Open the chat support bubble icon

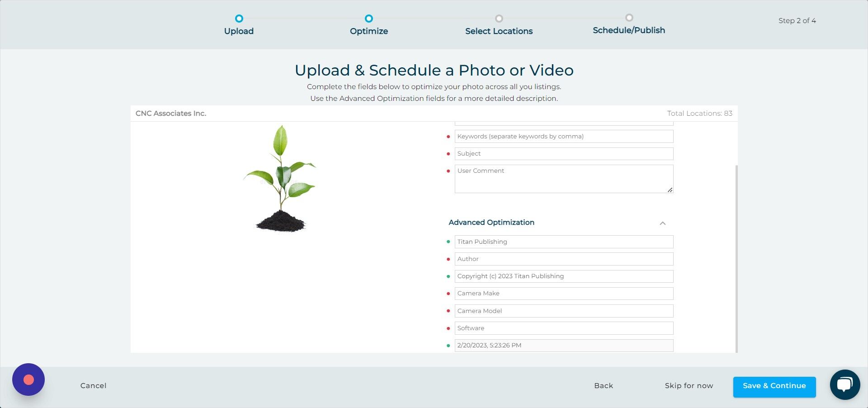point(844,385)
